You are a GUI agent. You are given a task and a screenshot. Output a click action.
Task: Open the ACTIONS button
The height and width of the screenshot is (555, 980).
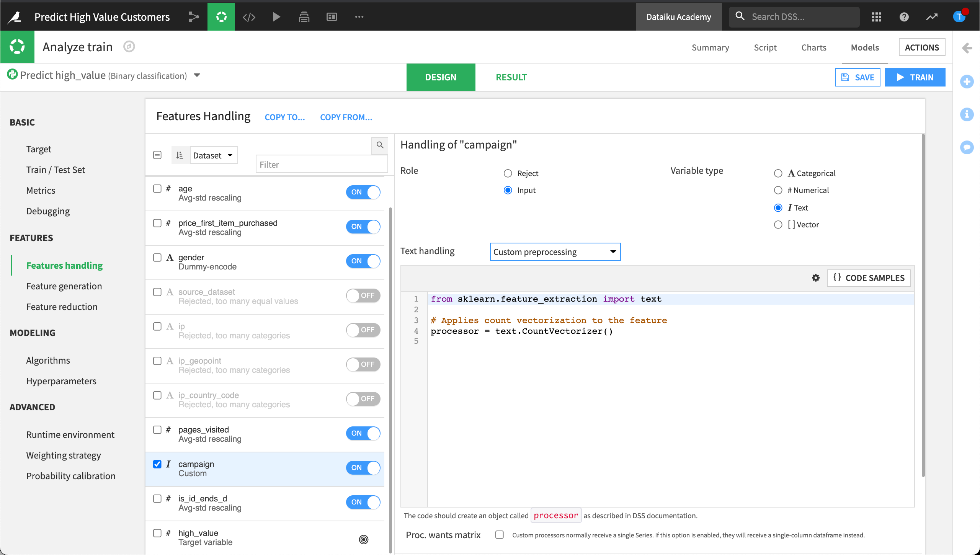[x=922, y=47]
